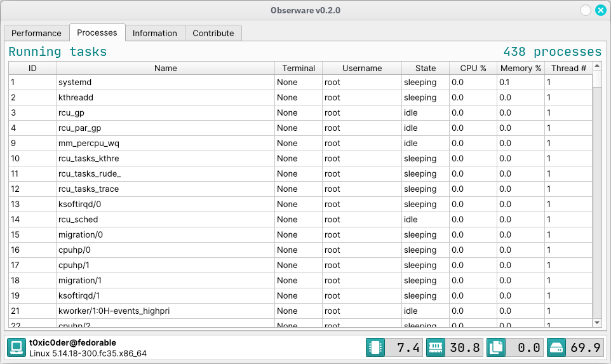This screenshot has height=364, width=611.
Task: Sort by the CPU % column header
Action: 473,68
